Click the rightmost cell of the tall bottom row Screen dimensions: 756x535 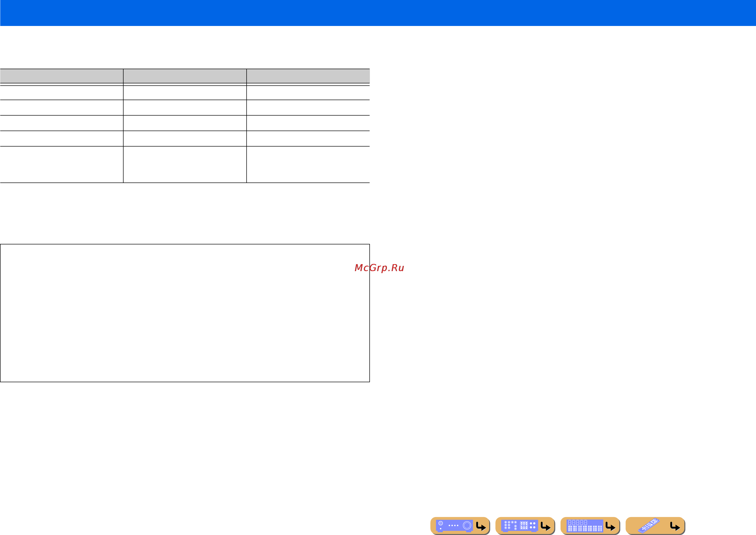[308, 164]
